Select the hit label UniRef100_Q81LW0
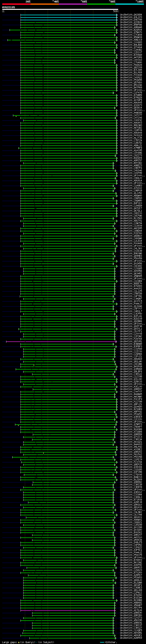This screenshot has height=644, width=146. tap(131, 361)
